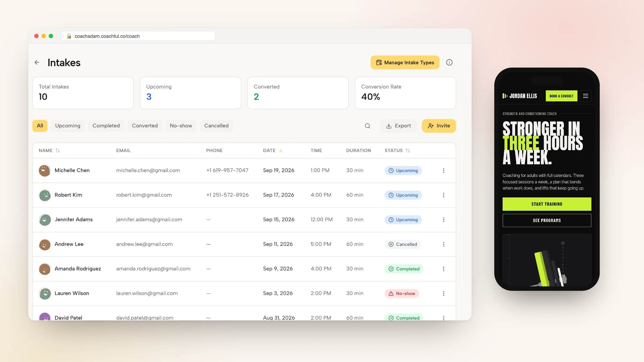Show the Converted filter tab

145,126
